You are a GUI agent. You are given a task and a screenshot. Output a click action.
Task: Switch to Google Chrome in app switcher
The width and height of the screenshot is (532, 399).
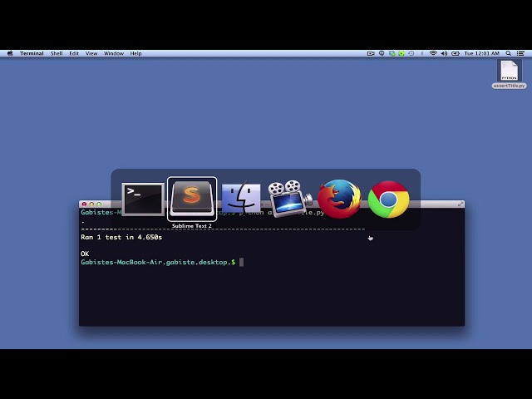(388, 199)
